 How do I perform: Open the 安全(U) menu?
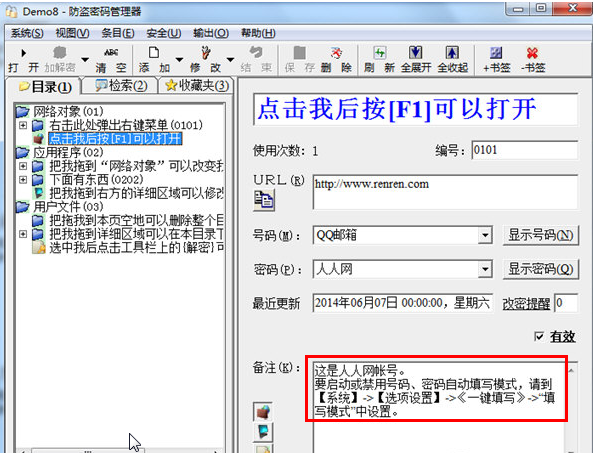(164, 33)
